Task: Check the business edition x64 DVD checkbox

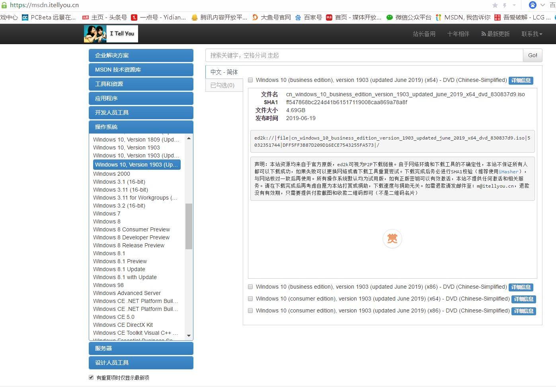Action: pos(250,80)
